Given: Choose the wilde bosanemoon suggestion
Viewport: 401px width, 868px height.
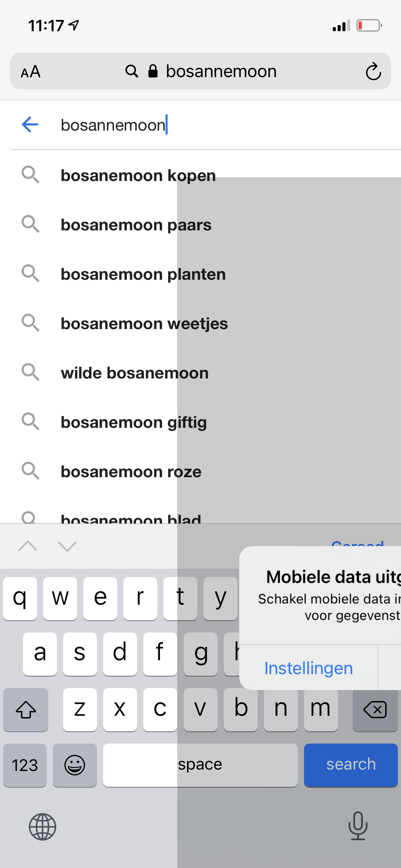Looking at the screenshot, I should point(135,373).
